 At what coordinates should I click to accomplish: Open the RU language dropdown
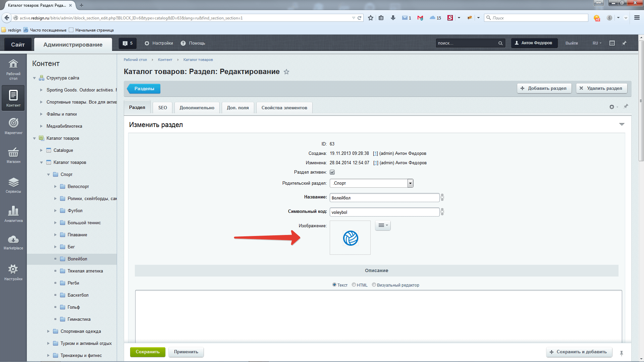(597, 43)
